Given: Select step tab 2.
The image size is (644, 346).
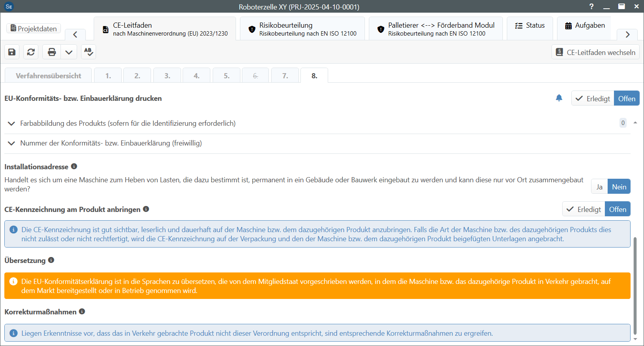Looking at the screenshot, I should click(137, 76).
